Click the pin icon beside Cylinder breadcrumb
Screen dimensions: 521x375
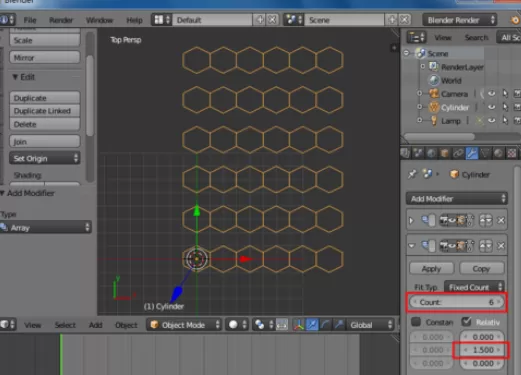pyautogui.click(x=412, y=174)
